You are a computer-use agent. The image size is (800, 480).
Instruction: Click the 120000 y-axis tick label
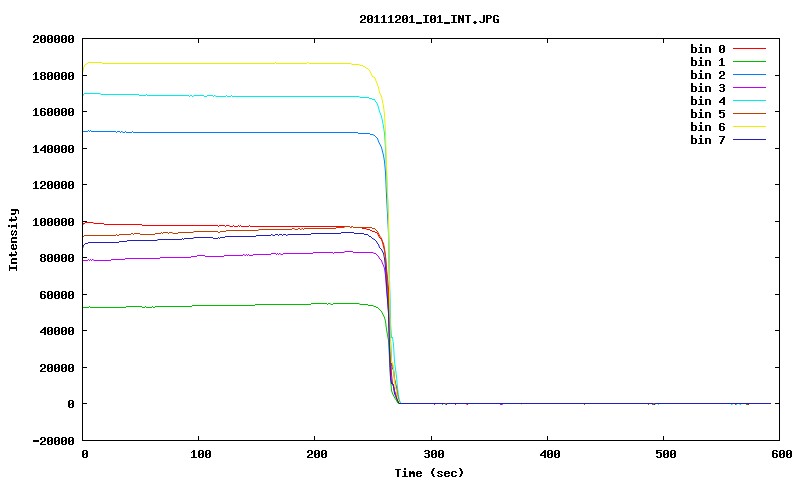pos(53,185)
